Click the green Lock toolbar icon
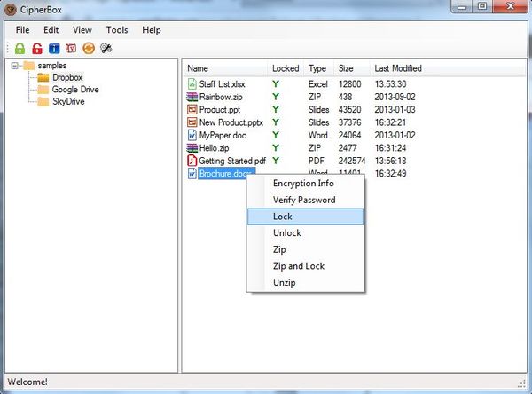The height and width of the screenshot is (394, 532). coord(20,48)
